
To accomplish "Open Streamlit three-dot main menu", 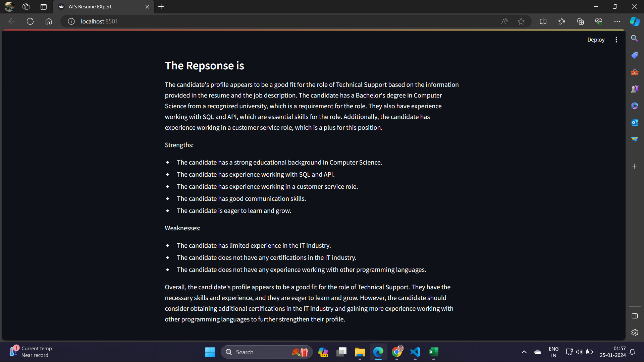I will coord(616,40).
